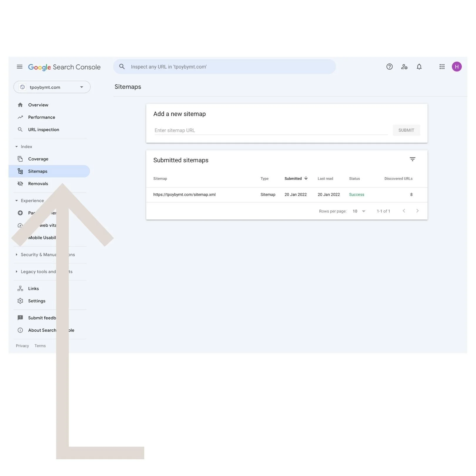Open the tpoybymt.com property dropdown
This screenshot has height=476, width=476.
(x=52, y=87)
